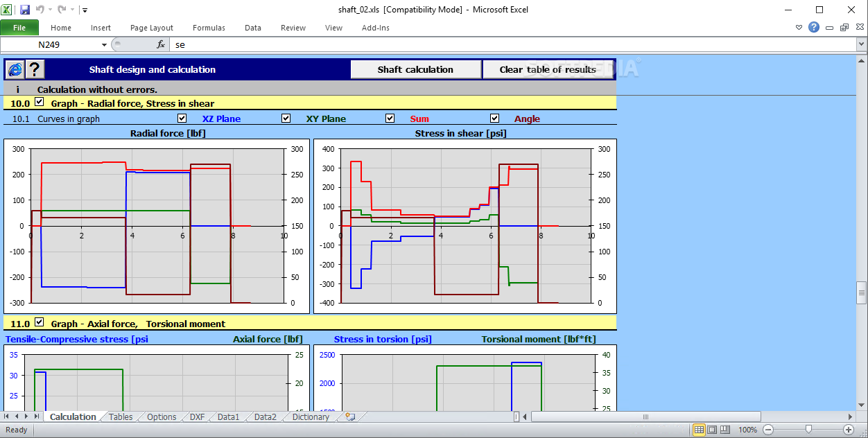868x438 pixels.
Task: Click the Shaft calculation button
Action: tap(415, 69)
